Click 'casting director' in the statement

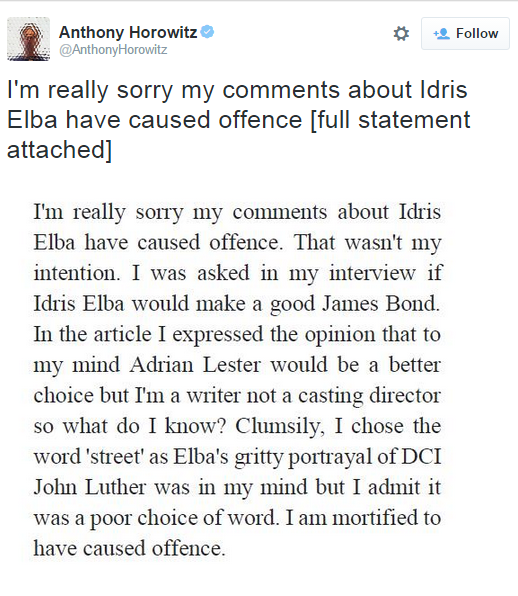coord(369,396)
